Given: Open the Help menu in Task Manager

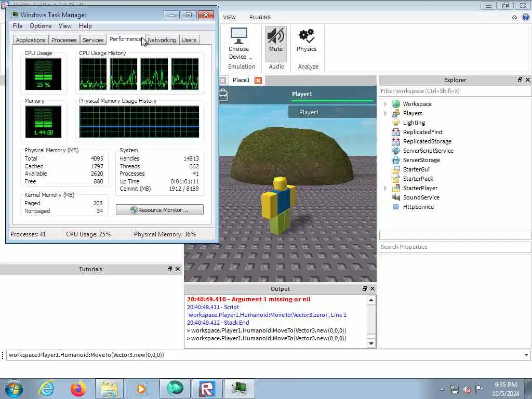Looking at the screenshot, I should (85, 26).
